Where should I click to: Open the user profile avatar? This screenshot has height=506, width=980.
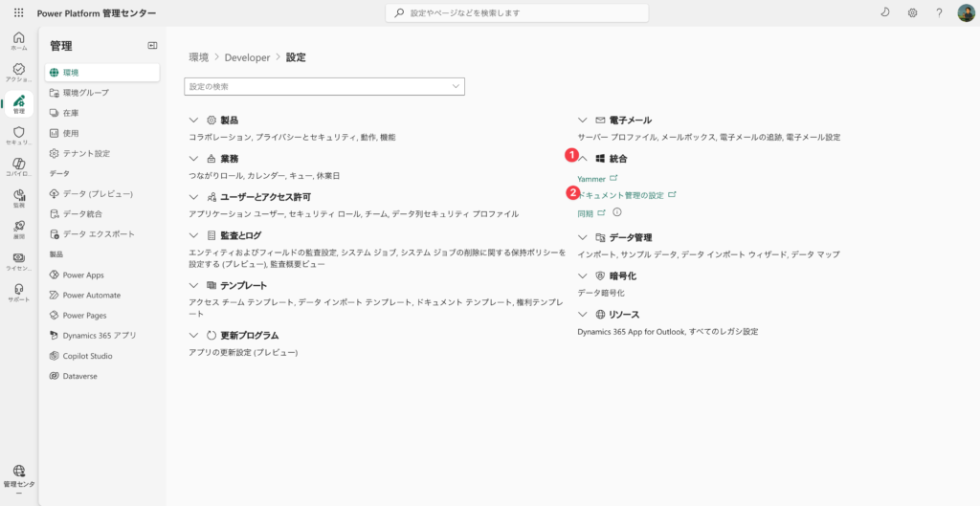point(966,13)
